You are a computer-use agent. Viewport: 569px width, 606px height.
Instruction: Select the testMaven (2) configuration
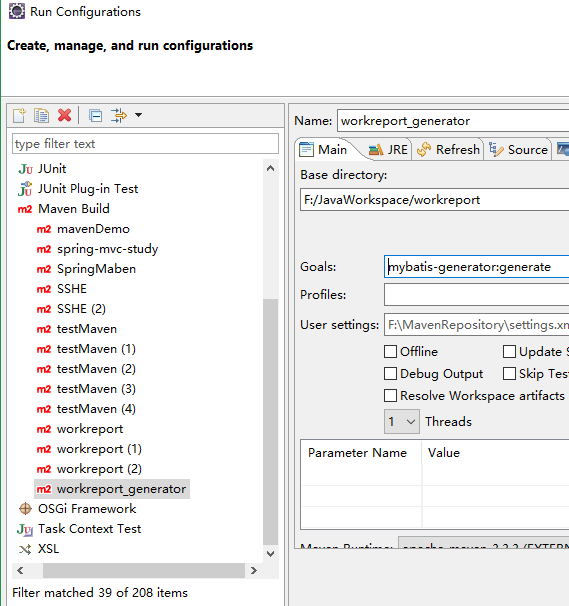point(96,369)
